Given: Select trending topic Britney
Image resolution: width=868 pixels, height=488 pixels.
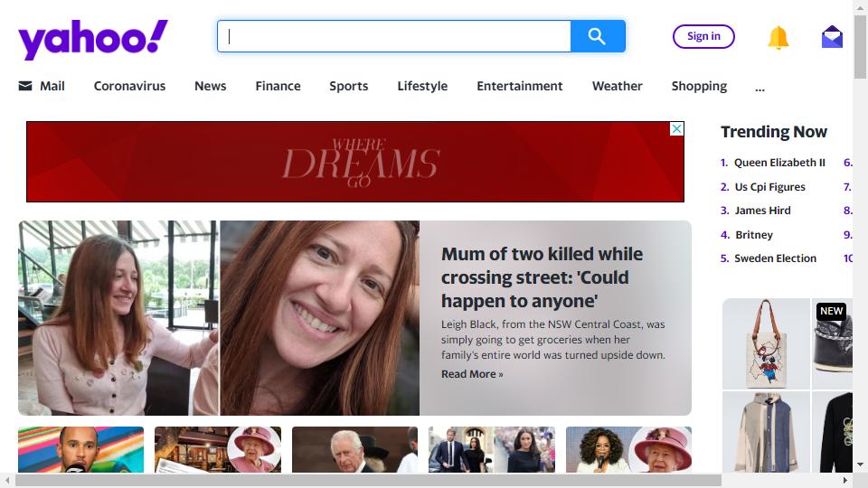Looking at the screenshot, I should (x=754, y=235).
